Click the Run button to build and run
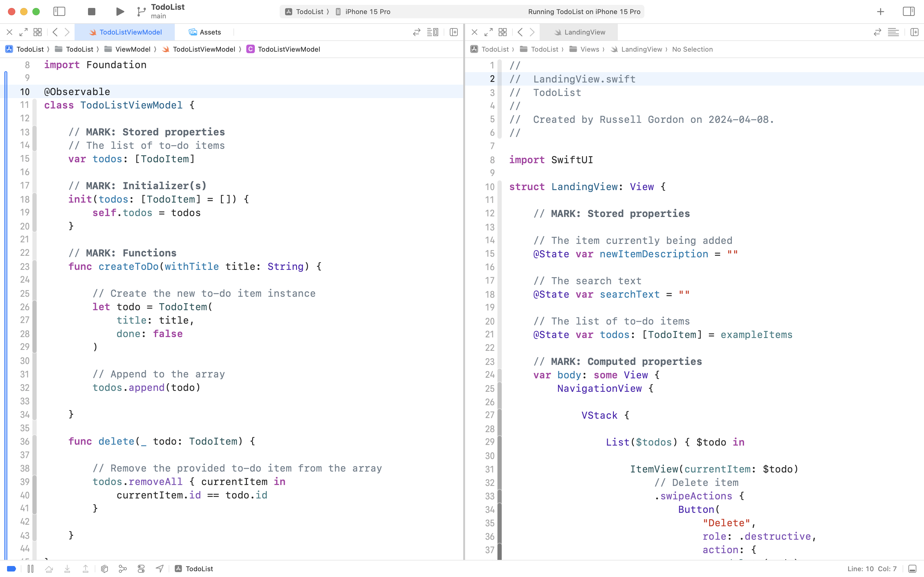 click(119, 11)
